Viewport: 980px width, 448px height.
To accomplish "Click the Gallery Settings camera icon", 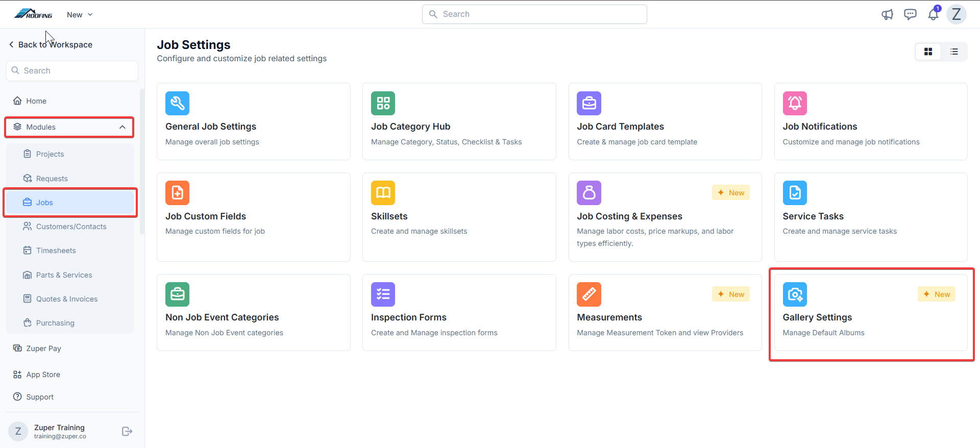I will pos(795,294).
